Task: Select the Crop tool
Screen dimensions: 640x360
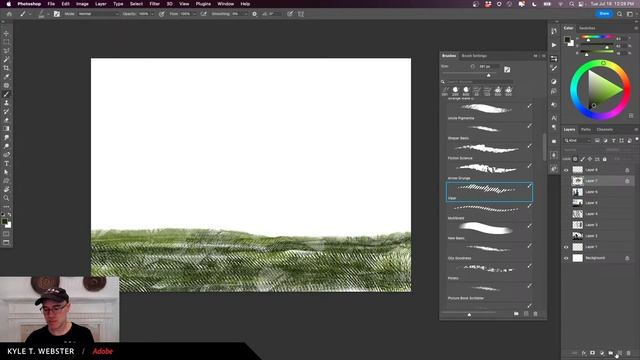Action: (6, 68)
